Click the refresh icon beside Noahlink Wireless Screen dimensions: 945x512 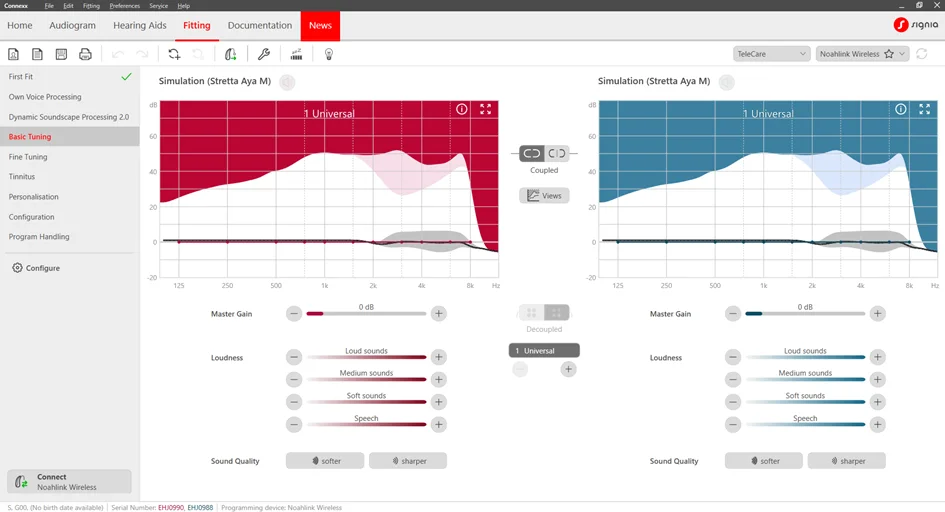coord(921,54)
